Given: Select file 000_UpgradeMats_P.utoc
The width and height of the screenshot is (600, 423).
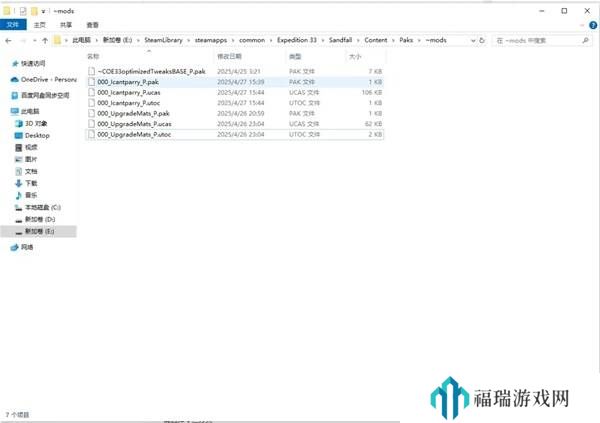Looking at the screenshot, I should (x=134, y=134).
